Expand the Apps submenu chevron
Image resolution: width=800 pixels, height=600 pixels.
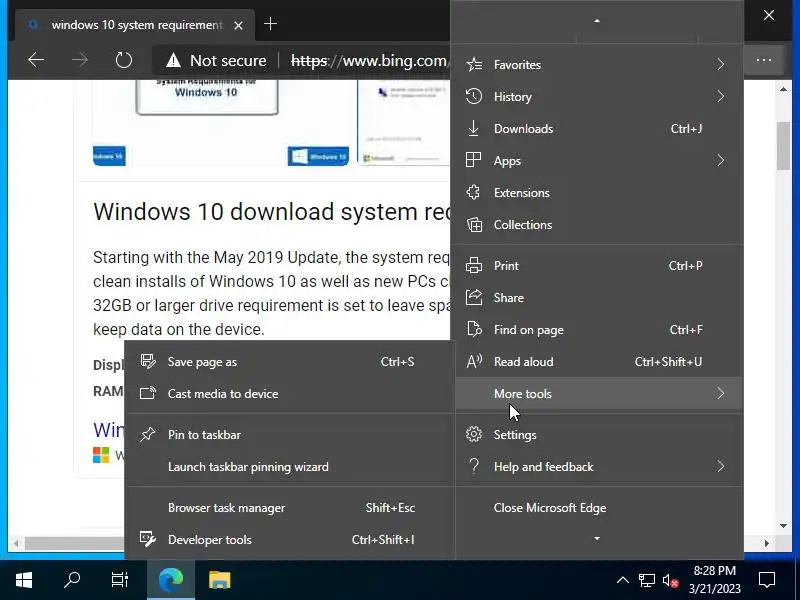[720, 160]
